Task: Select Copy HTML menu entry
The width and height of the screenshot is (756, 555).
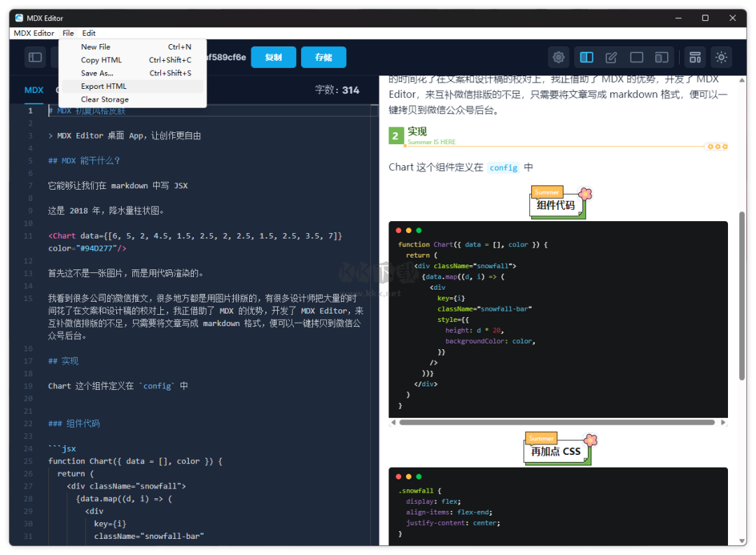Action: [x=101, y=60]
